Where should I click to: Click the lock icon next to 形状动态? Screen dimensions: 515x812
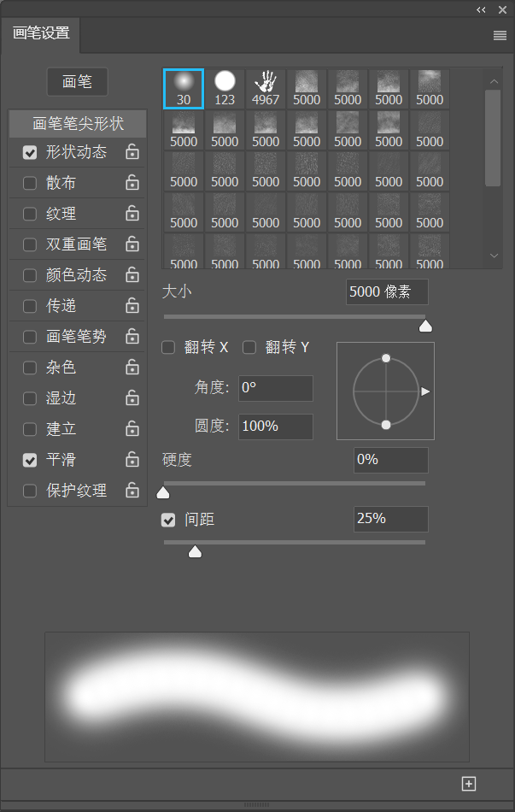132,152
